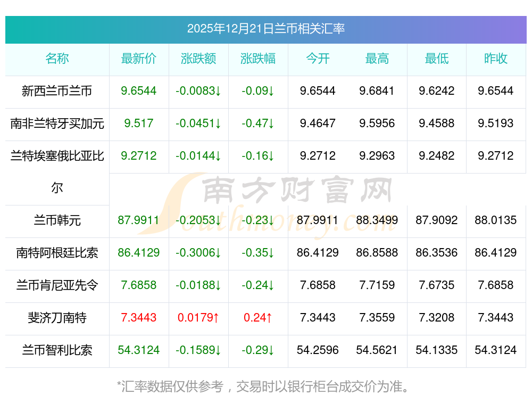Click highest value 54.5621
This screenshot has width=532, height=403.
pos(377,350)
